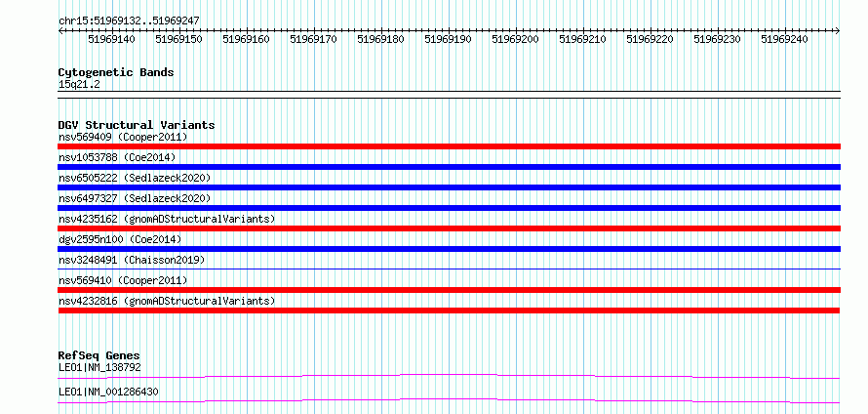Click ruler position 51969180
The height and width of the screenshot is (414, 868).
tap(381, 39)
